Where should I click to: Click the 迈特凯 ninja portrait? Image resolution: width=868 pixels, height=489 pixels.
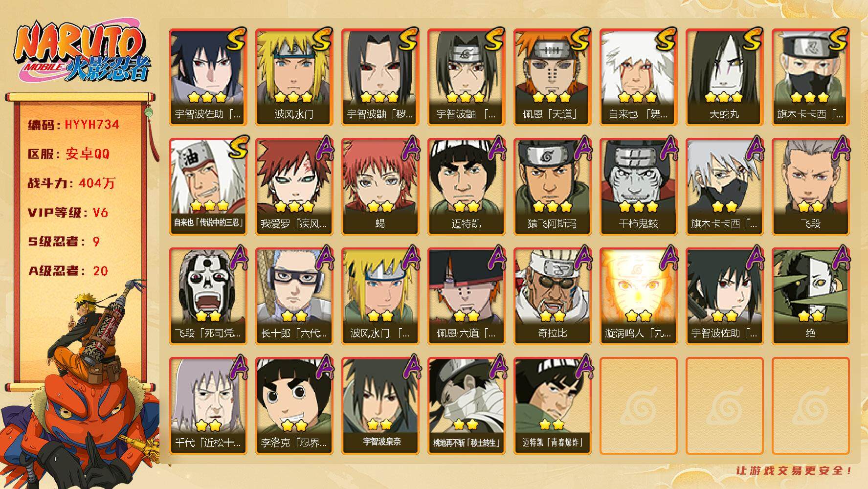click(466, 186)
